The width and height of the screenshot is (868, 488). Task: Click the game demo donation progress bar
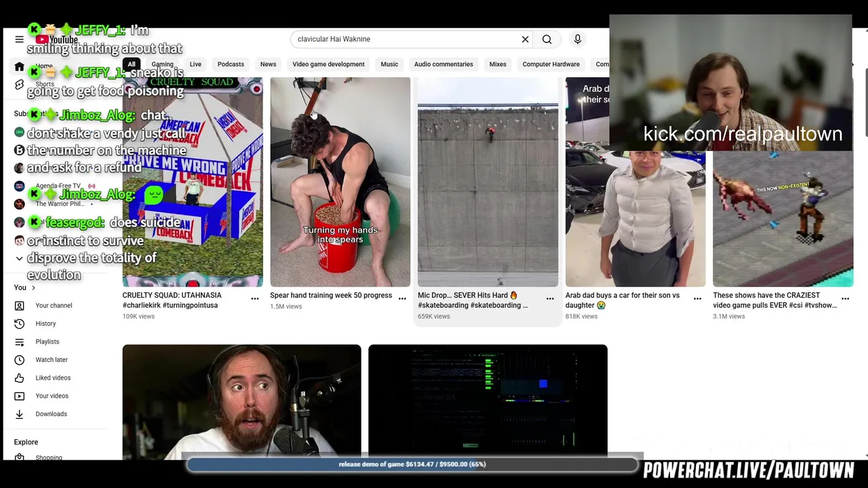coord(412,464)
